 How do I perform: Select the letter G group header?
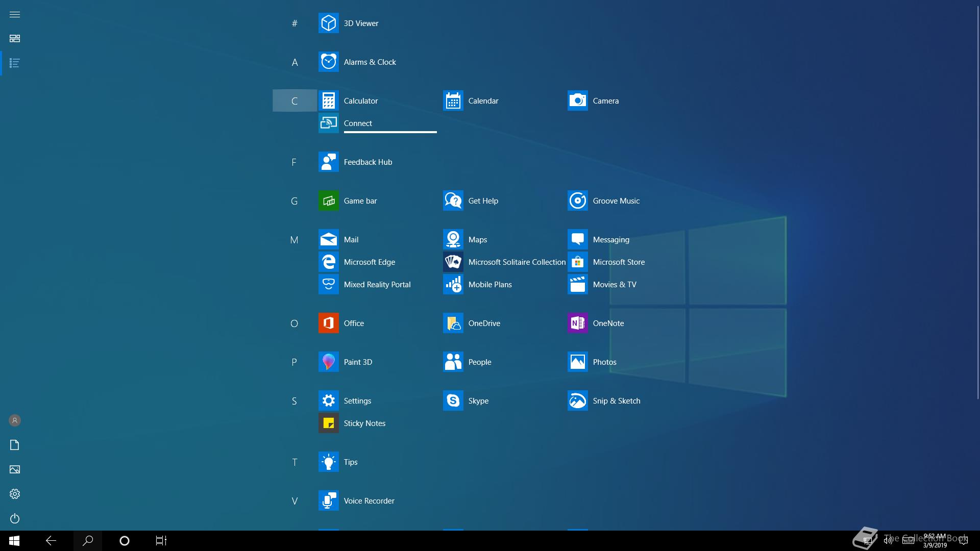click(x=295, y=201)
